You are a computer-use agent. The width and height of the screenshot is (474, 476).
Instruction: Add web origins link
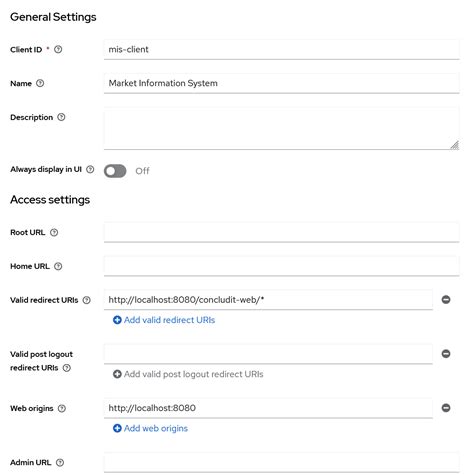[x=150, y=428]
